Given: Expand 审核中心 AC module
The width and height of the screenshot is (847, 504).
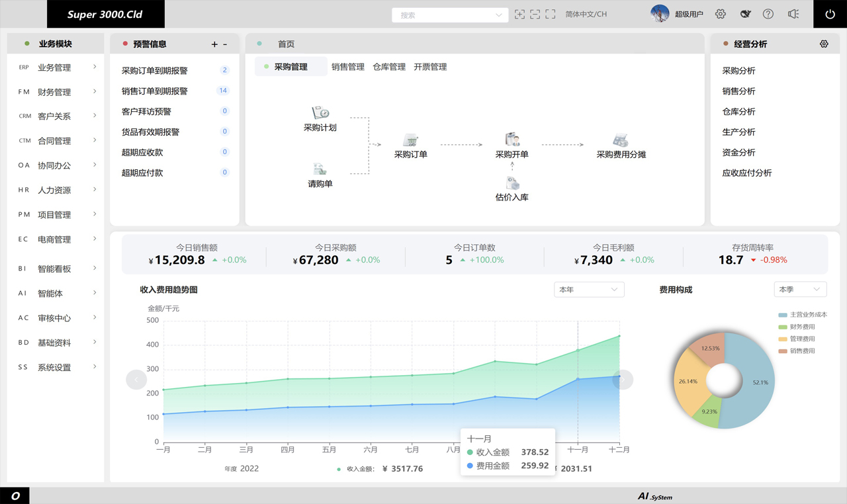Looking at the screenshot, I should pyautogui.click(x=56, y=318).
